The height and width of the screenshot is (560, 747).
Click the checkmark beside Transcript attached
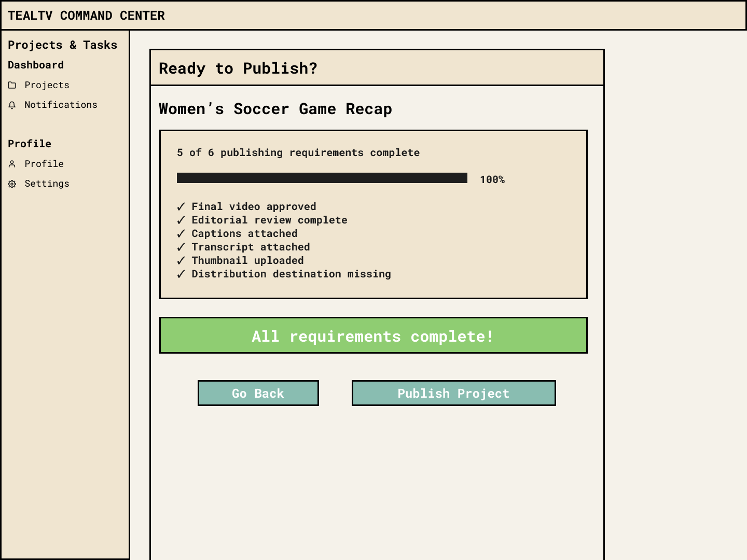coord(181,247)
